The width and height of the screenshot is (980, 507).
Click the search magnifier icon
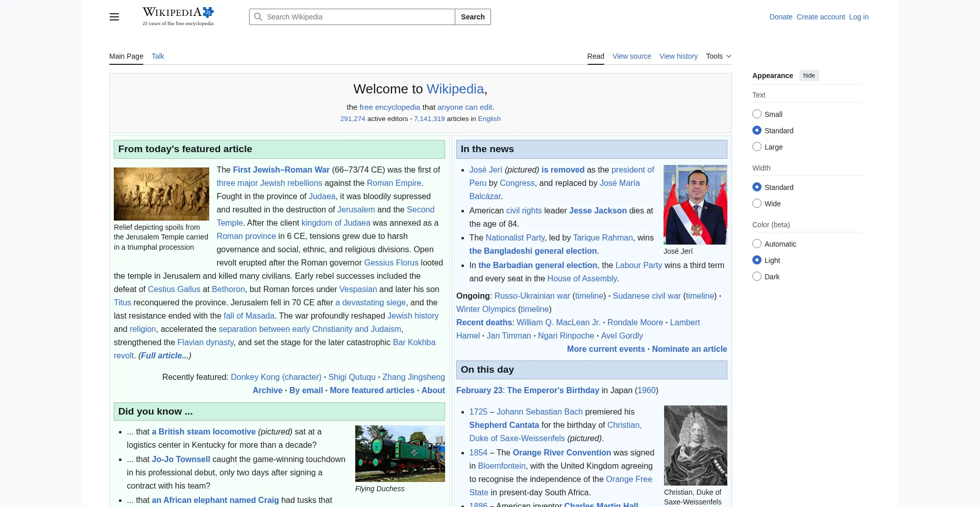point(258,17)
